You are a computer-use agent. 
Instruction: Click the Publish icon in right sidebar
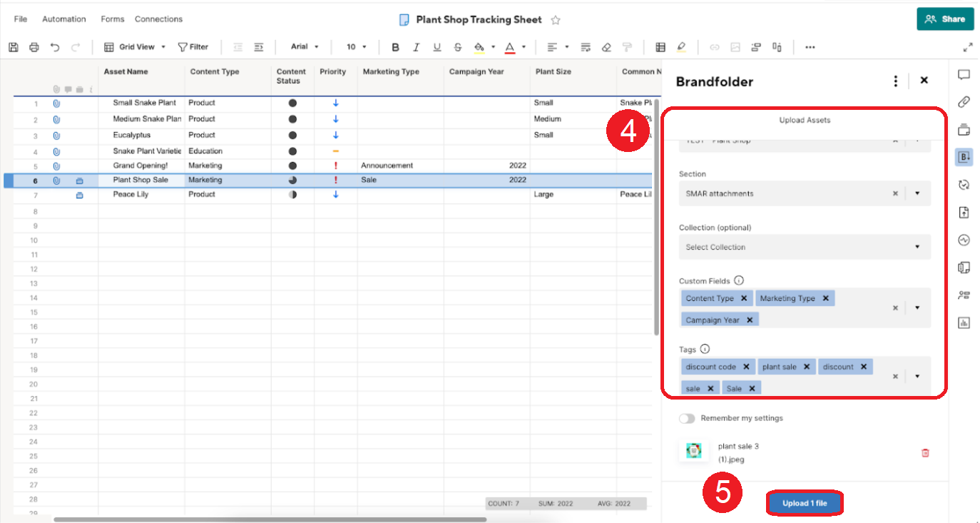964,212
